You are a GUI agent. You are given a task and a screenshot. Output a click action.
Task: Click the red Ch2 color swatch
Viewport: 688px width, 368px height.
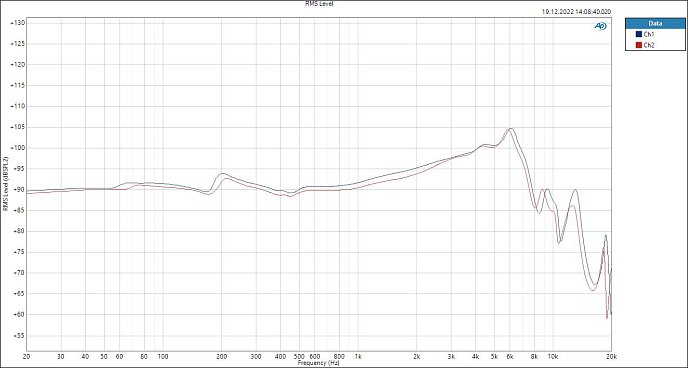point(639,45)
